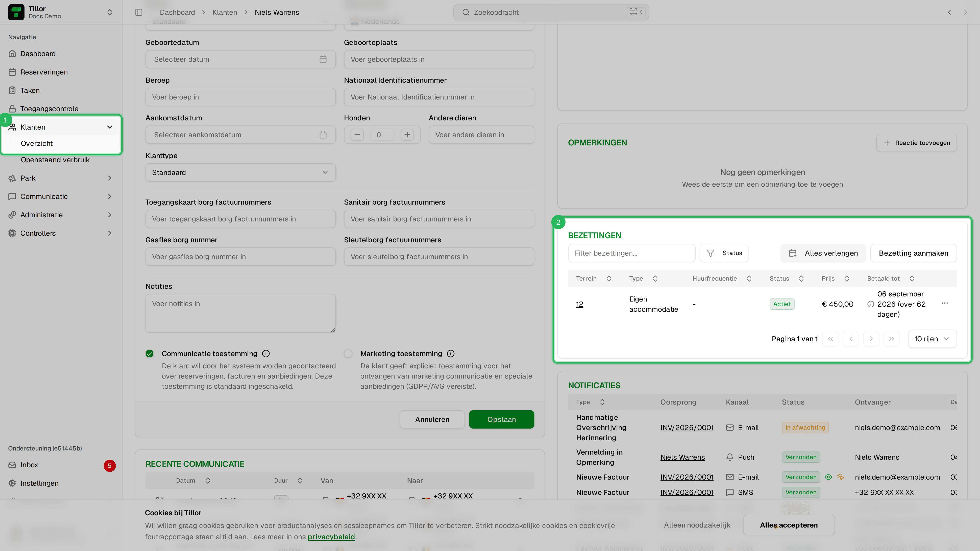Toggle the sidebar panel icon

coord(139,12)
